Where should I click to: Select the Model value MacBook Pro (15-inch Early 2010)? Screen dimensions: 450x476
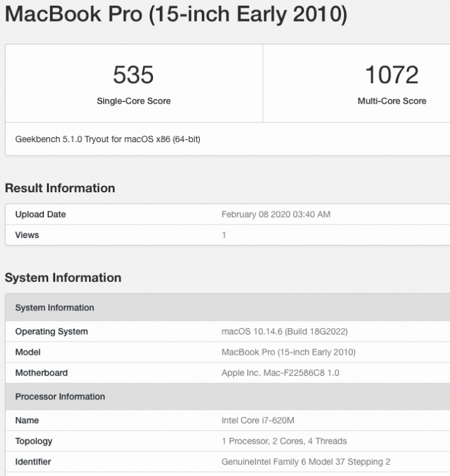pos(288,352)
